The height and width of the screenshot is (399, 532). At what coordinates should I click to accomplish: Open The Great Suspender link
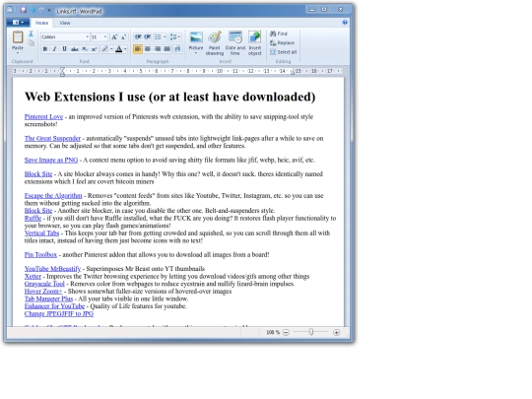coord(52,139)
